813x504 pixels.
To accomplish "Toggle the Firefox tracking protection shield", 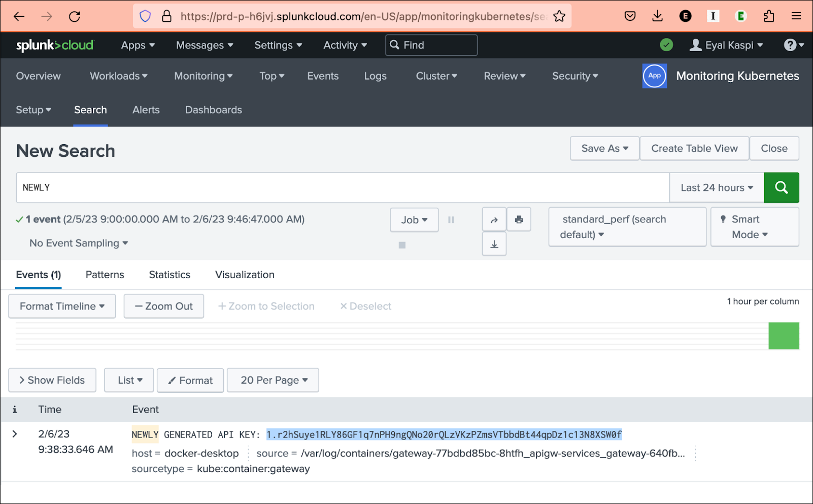I will [145, 16].
